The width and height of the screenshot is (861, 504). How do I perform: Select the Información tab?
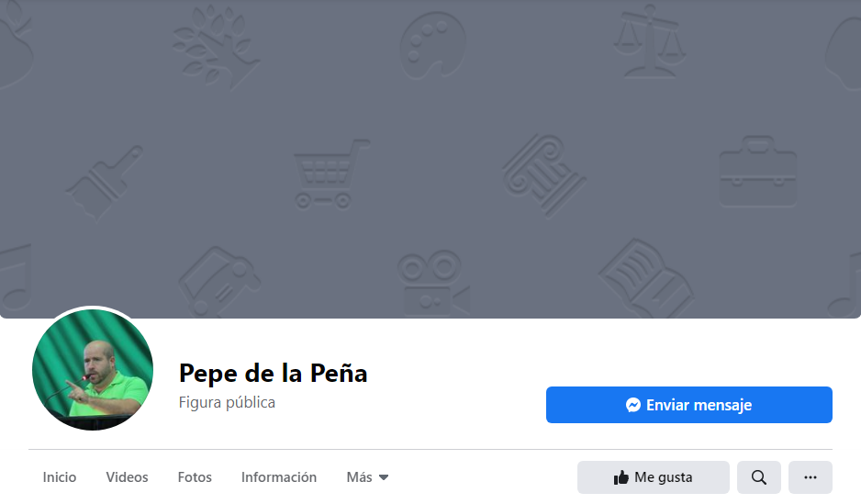(x=279, y=477)
